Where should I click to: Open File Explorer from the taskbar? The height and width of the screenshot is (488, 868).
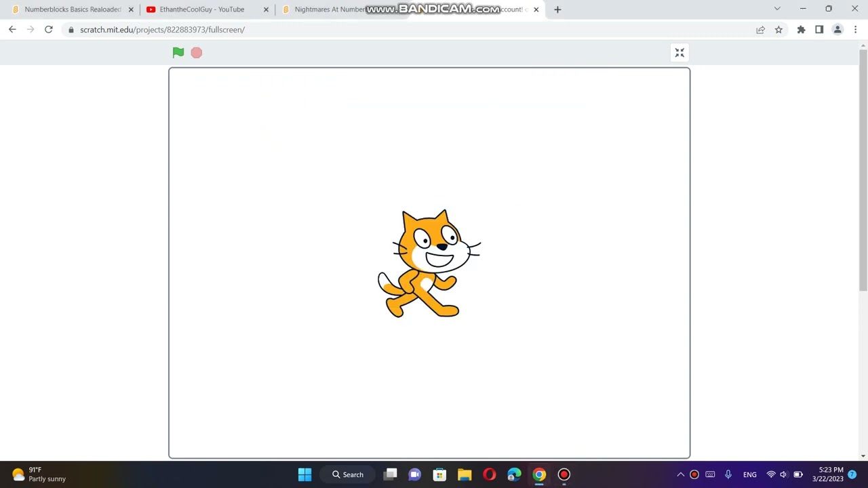click(465, 474)
